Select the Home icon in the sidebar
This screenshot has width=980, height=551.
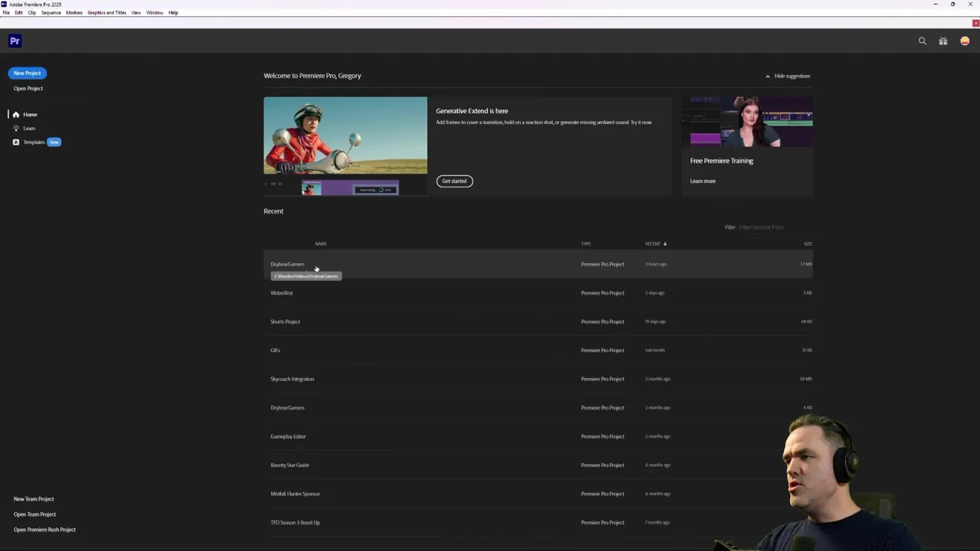(15, 115)
